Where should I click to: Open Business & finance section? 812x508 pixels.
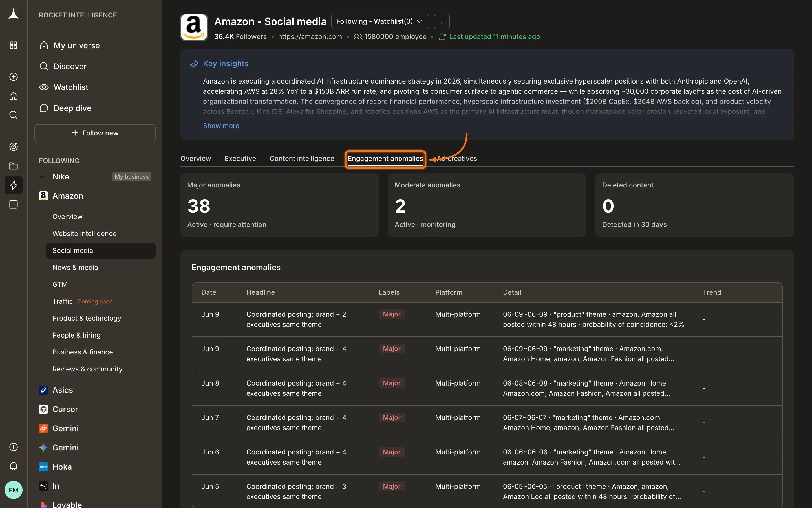pyautogui.click(x=83, y=352)
